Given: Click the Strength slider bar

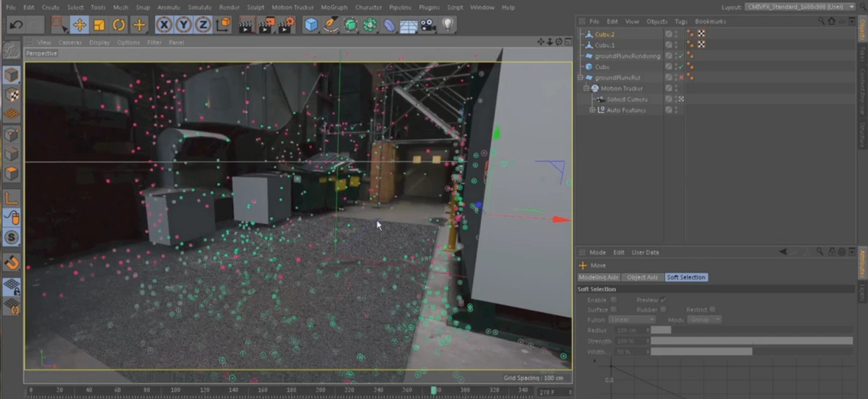Looking at the screenshot, I should [x=750, y=341].
